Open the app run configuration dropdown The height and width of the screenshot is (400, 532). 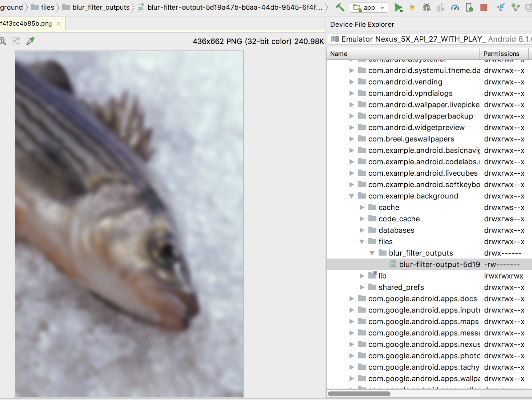pos(369,7)
